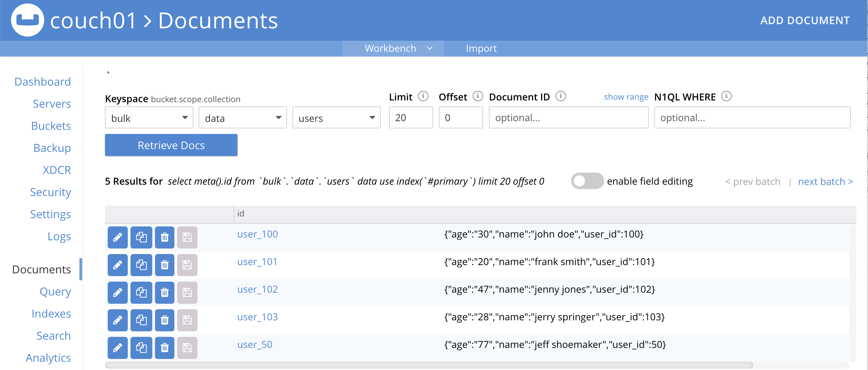Delete the user_102 document via trash icon
This screenshot has width=868, height=370.
pyautogui.click(x=165, y=292)
